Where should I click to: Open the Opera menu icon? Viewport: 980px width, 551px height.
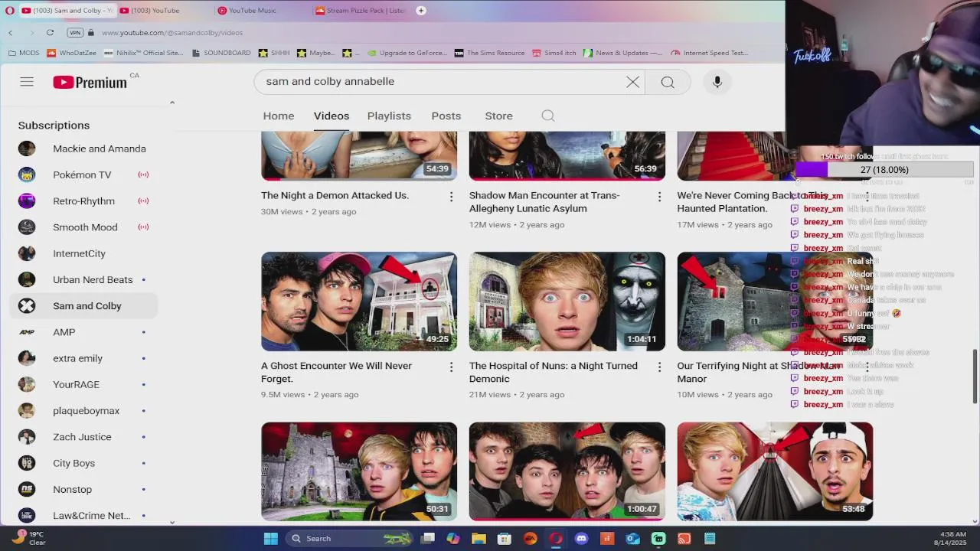click(9, 11)
